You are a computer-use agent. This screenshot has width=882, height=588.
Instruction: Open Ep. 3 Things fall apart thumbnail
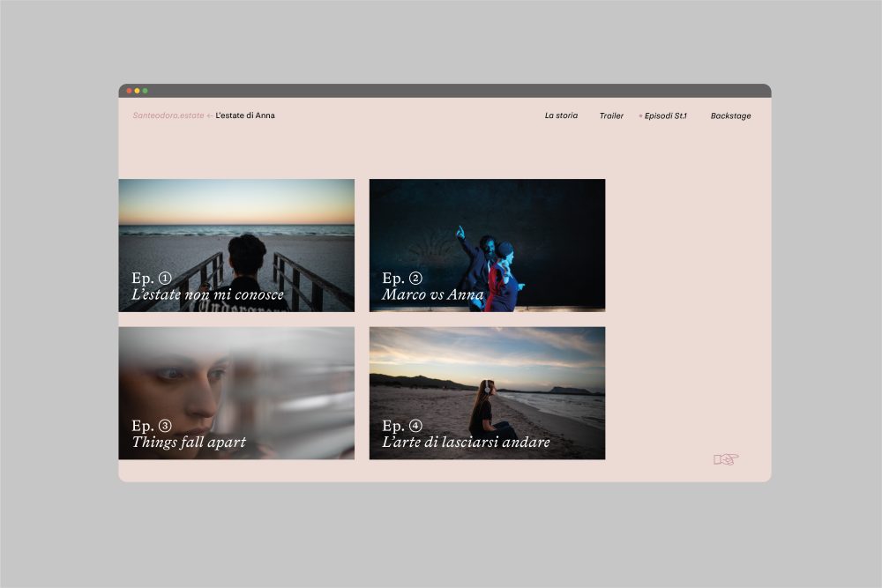(x=236, y=393)
